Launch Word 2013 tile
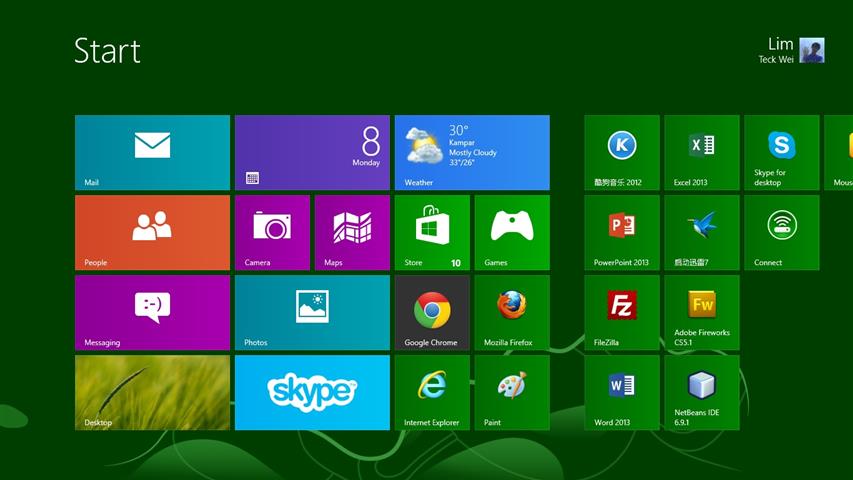The image size is (853, 480). coord(622,392)
